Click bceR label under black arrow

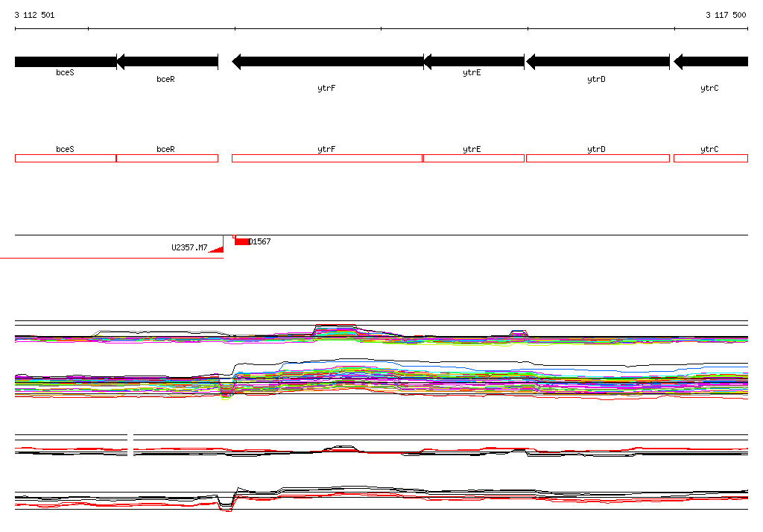(165, 79)
